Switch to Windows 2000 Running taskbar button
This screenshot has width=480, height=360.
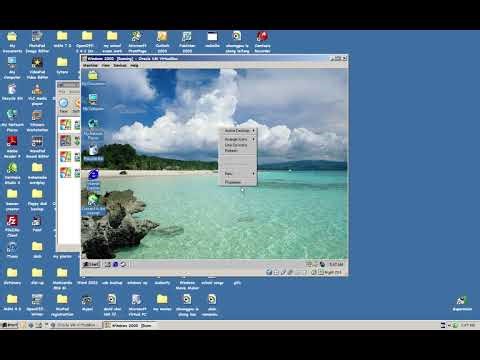(130, 325)
